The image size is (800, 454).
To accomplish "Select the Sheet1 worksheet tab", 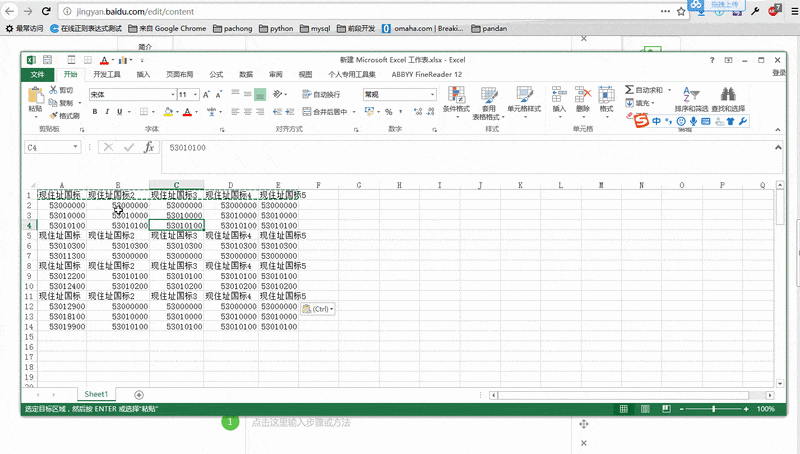I will (96, 395).
